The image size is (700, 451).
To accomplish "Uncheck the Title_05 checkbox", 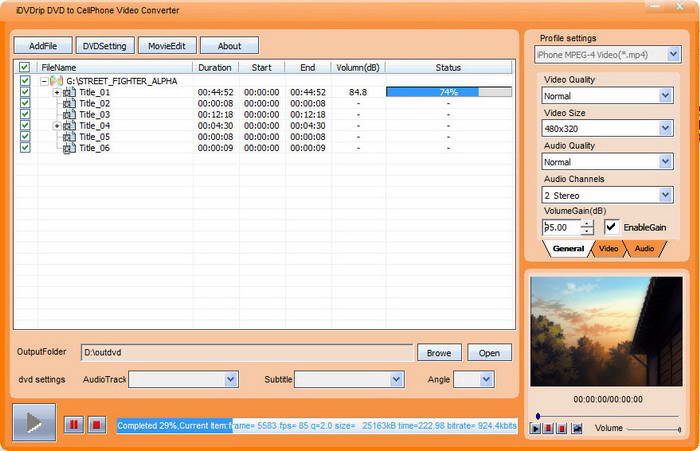I will pos(25,137).
